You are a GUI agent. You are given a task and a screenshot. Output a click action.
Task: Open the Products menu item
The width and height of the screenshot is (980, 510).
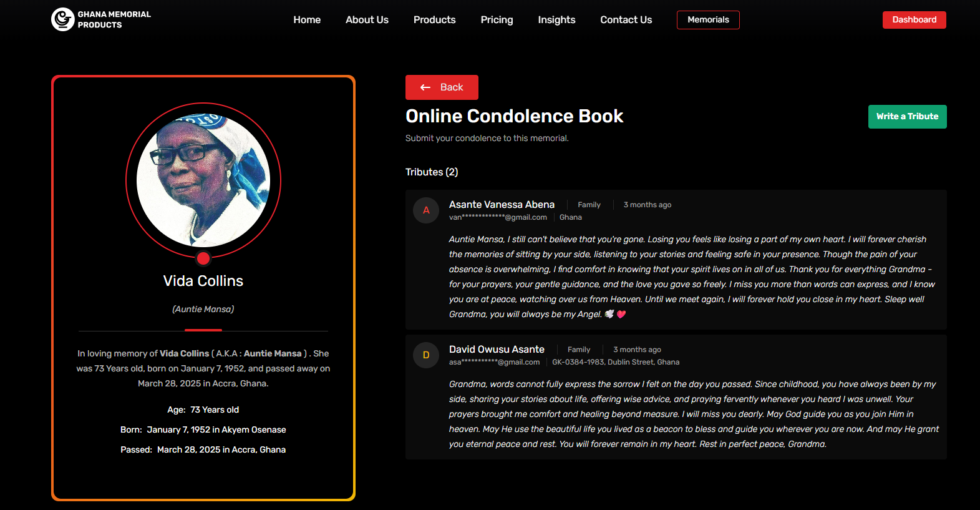pyautogui.click(x=435, y=20)
